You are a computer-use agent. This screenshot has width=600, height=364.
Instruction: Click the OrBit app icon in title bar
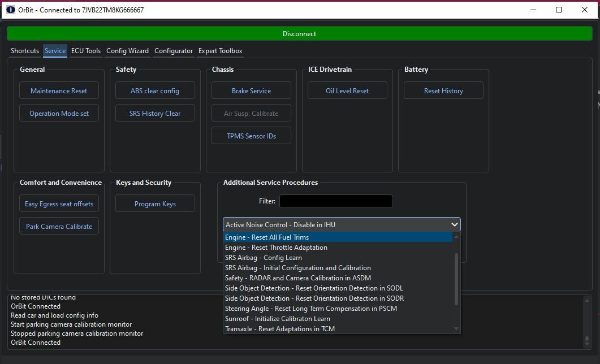coord(10,10)
